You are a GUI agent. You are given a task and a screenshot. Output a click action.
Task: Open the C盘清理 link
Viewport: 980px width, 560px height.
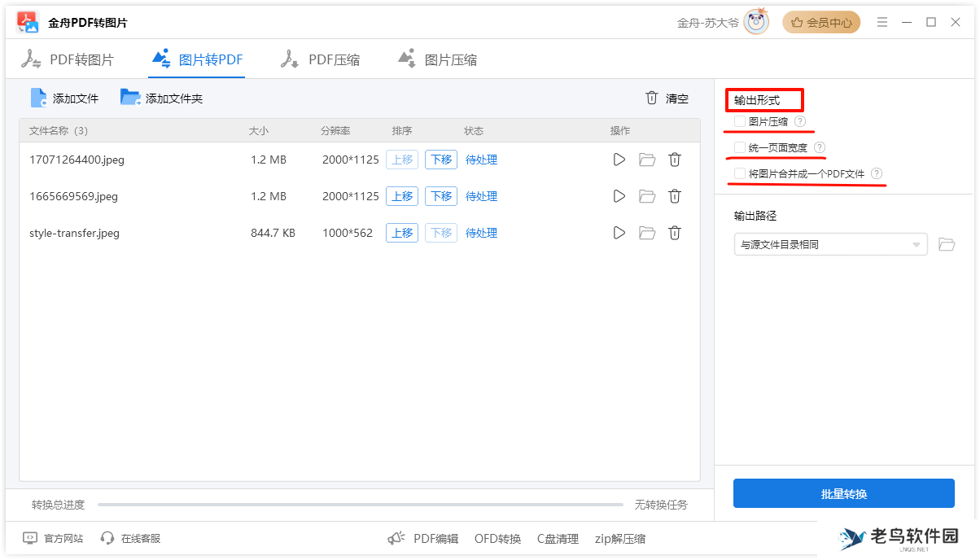click(558, 538)
